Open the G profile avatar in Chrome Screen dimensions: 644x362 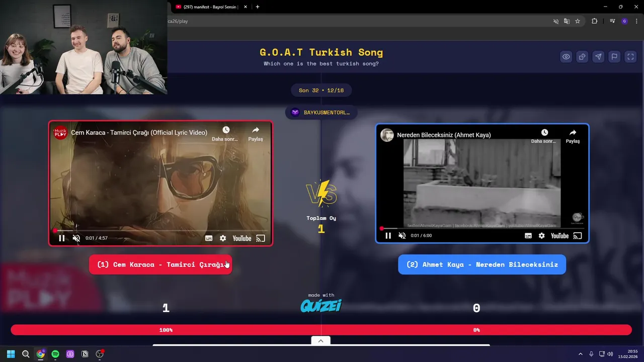(x=624, y=21)
